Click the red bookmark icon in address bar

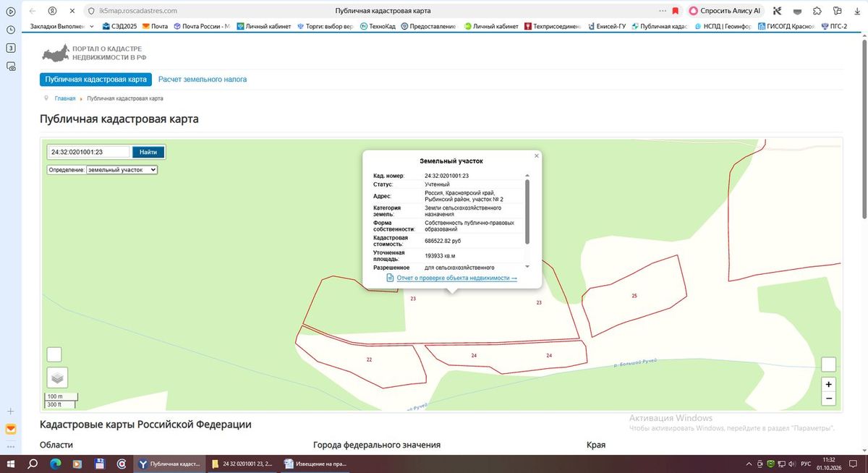(x=675, y=11)
